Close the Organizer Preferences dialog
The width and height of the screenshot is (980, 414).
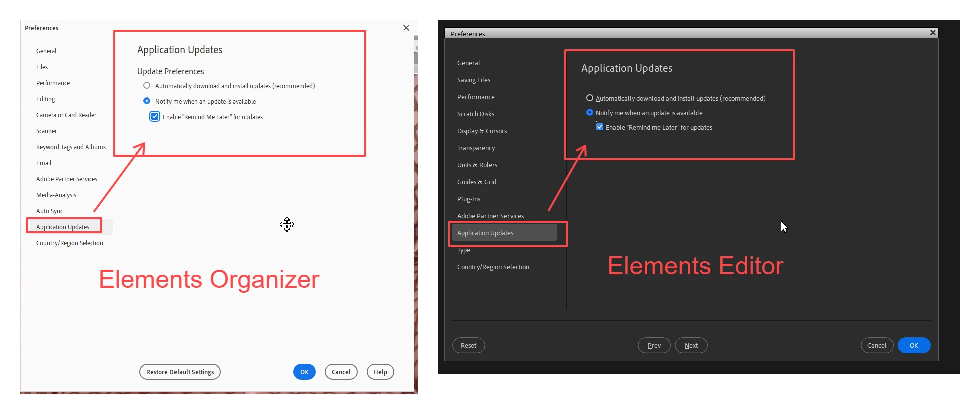(406, 28)
